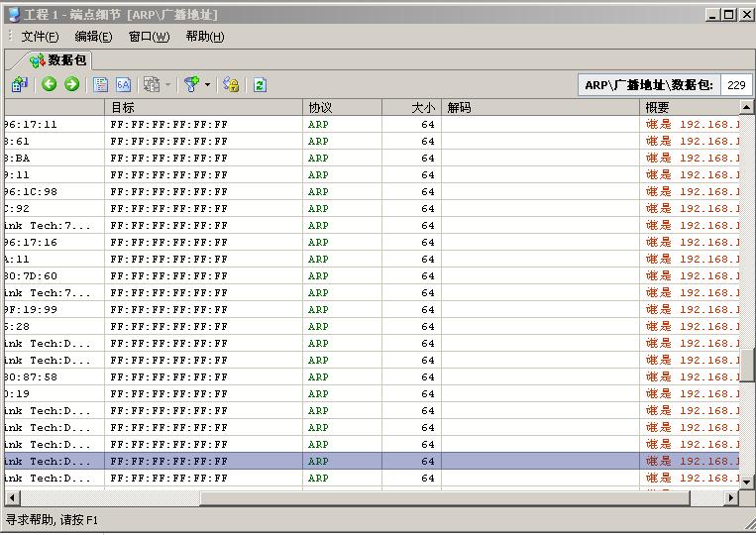This screenshot has width=756, height=535.
Task: Click the greyed-out copy packets icon
Action: [x=151, y=85]
